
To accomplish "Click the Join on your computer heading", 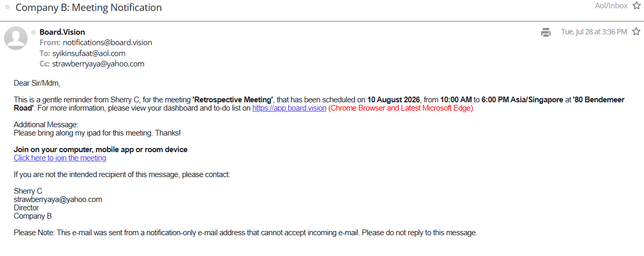I will (x=101, y=150).
